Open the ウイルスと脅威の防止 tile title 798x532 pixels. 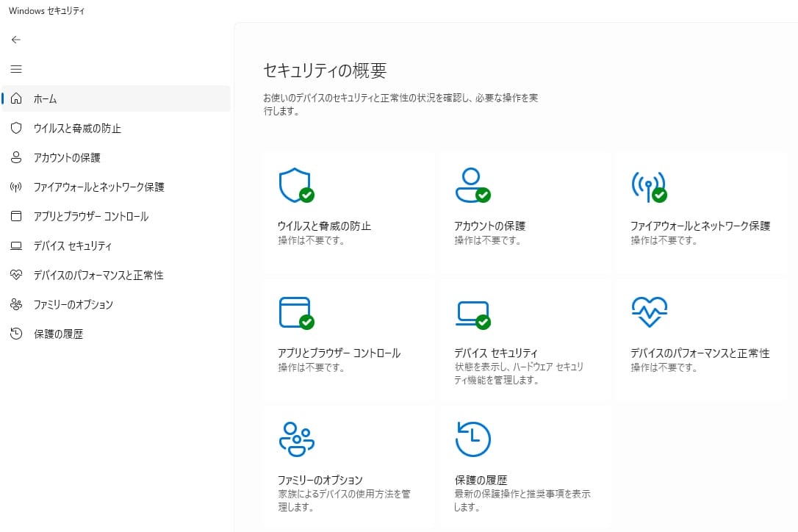[324, 226]
